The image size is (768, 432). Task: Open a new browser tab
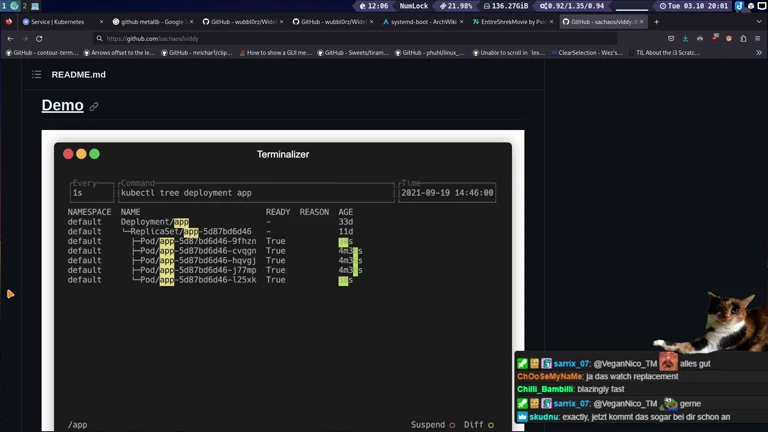(x=656, y=21)
